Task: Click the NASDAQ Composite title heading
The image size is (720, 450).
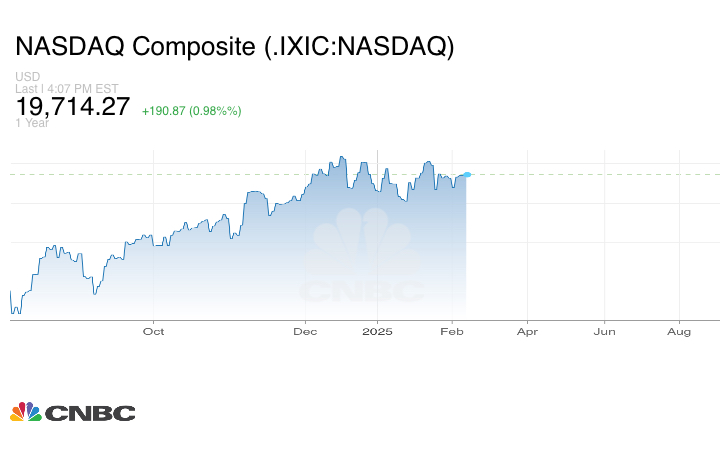Action: [235, 46]
